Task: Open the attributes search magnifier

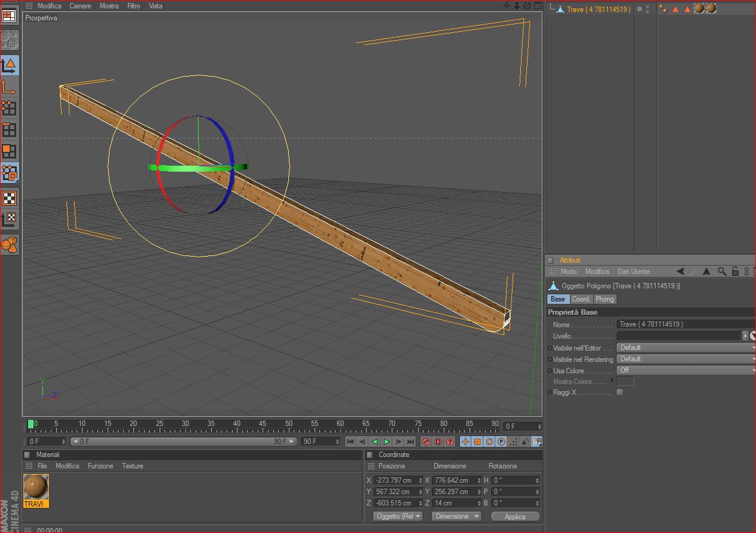Action: 723,272
